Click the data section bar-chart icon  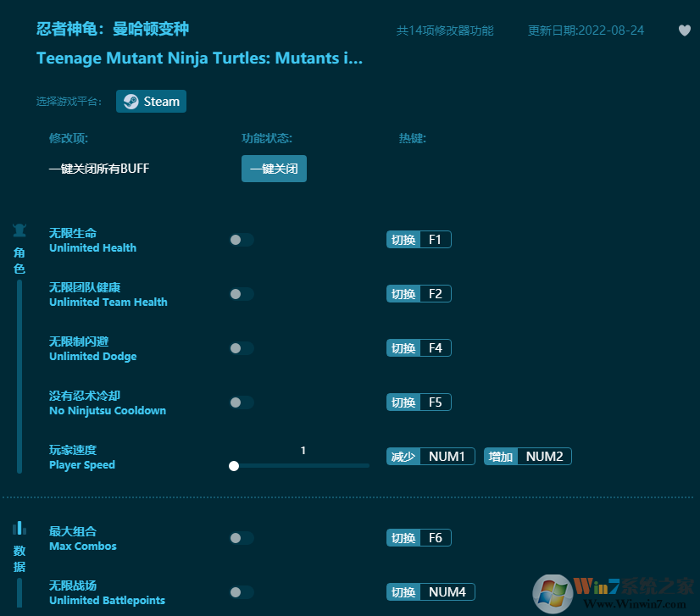(19, 528)
